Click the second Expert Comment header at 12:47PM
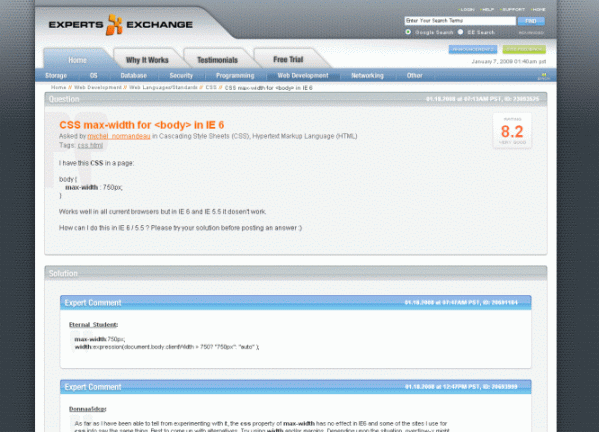The width and height of the screenshot is (599, 432). pyautogui.click(x=296, y=387)
